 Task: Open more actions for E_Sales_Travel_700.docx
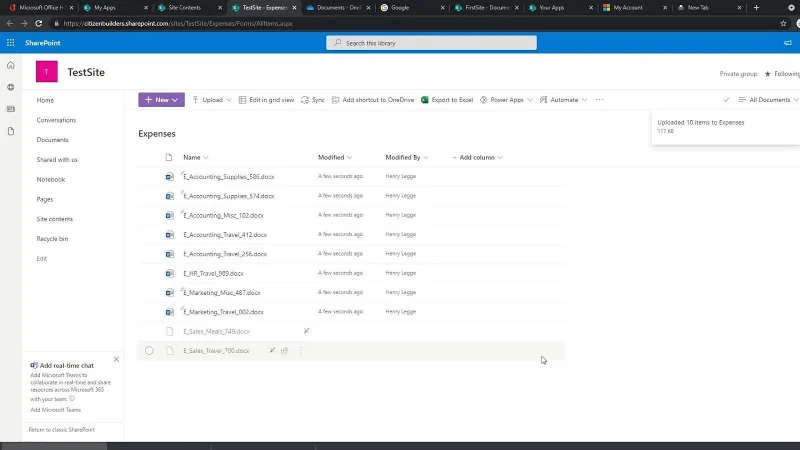[301, 351]
